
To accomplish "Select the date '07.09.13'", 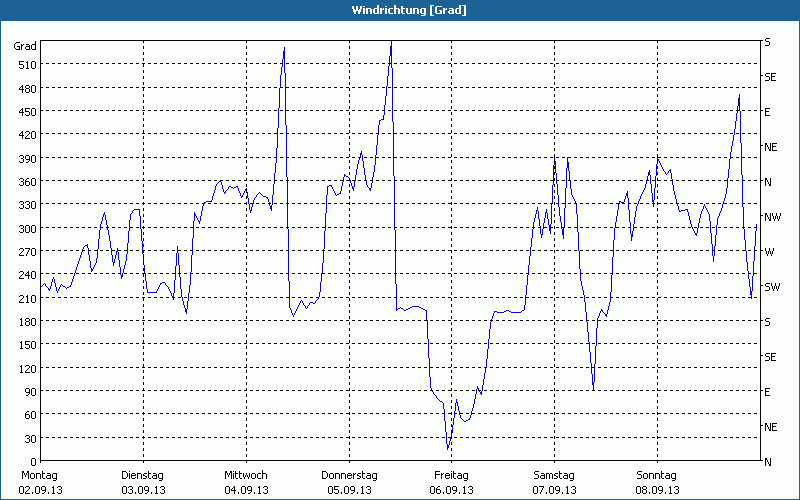I will (555, 490).
